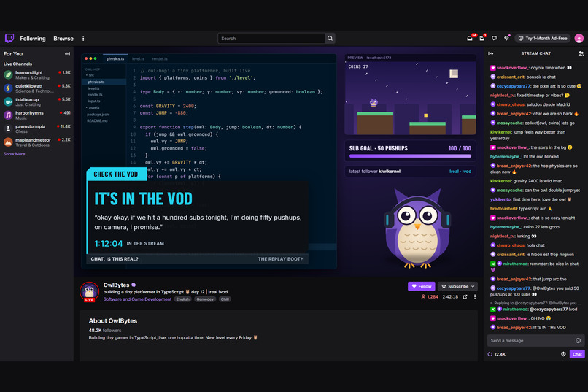Image resolution: width=588 pixels, height=392 pixels.
Task: Click the STREAM CHAT header title
Action: click(x=536, y=53)
